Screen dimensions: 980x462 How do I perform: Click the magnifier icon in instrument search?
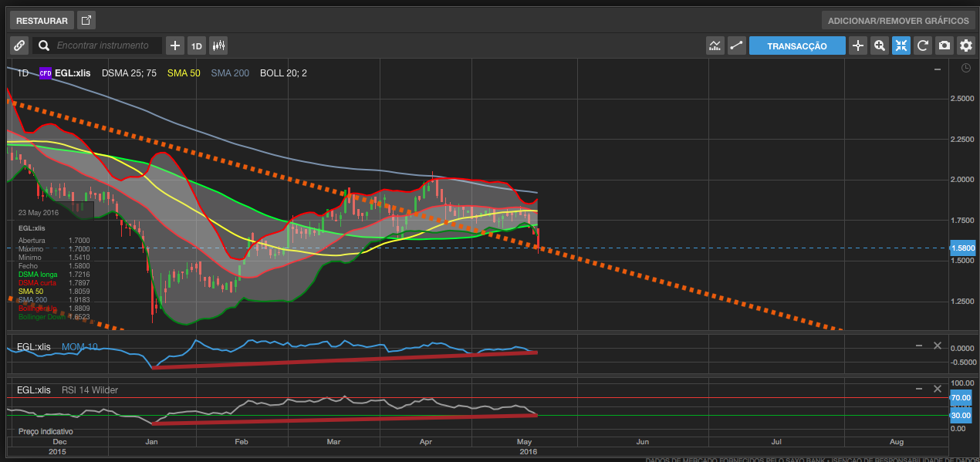43,46
